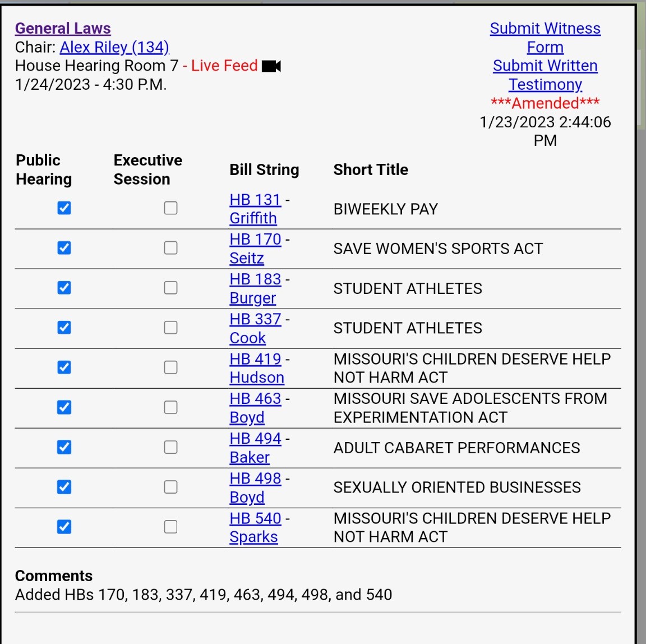Click the Public Hearing column header
The image size is (646, 644).
44,170
